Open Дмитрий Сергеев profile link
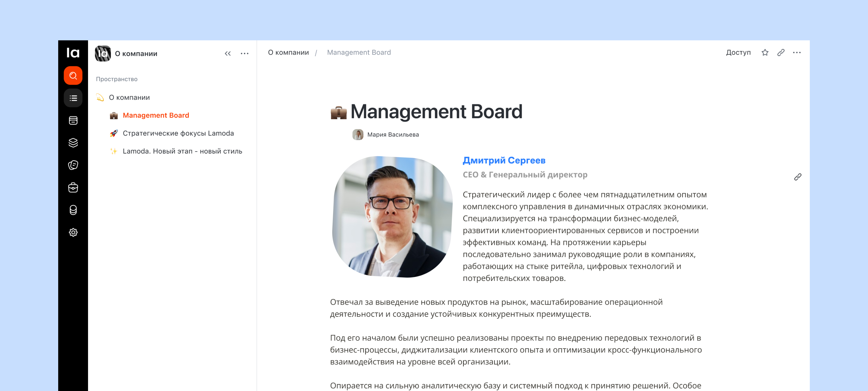868x391 pixels. click(x=503, y=160)
